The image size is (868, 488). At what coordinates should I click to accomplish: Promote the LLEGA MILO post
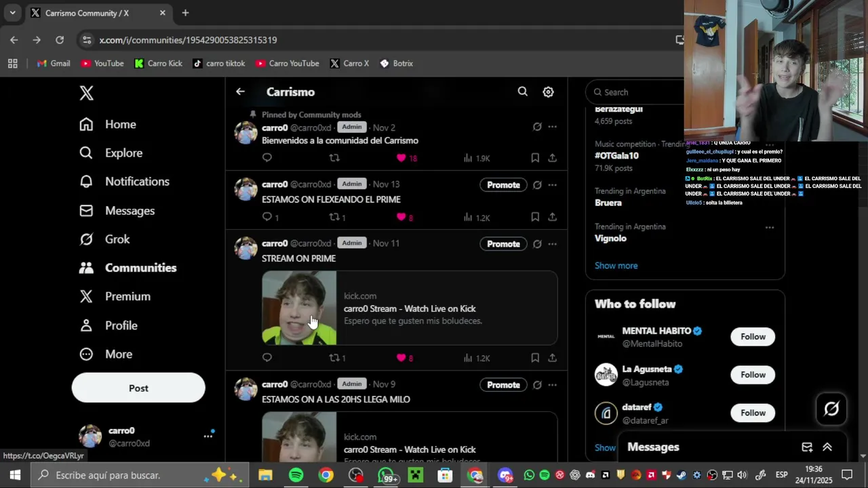pos(503,384)
